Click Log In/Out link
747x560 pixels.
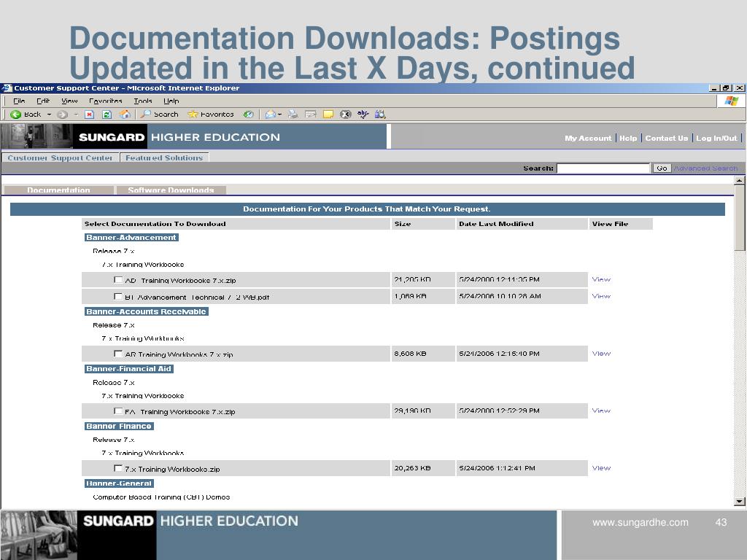point(716,138)
